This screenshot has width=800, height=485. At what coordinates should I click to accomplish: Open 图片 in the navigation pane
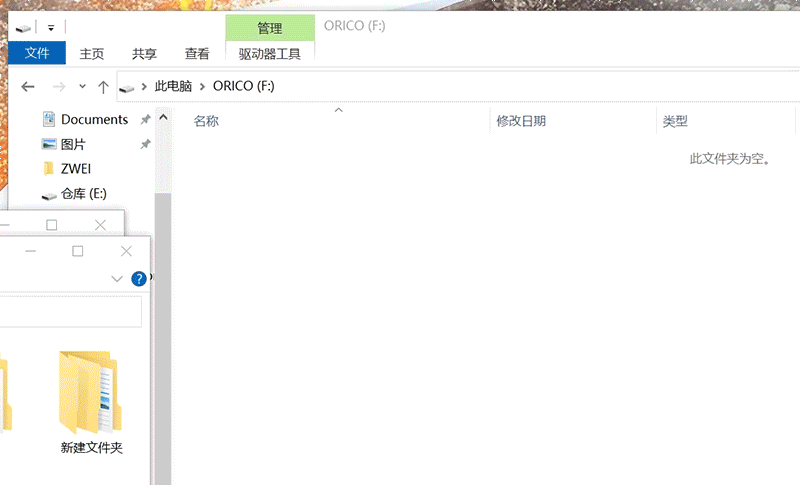pos(73,144)
